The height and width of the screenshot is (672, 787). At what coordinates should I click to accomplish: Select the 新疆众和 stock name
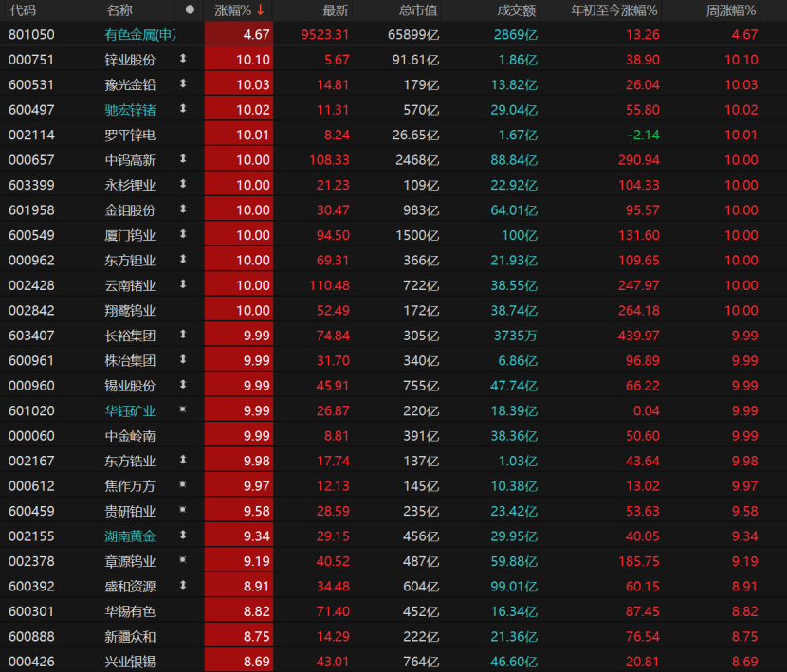pyautogui.click(x=130, y=637)
